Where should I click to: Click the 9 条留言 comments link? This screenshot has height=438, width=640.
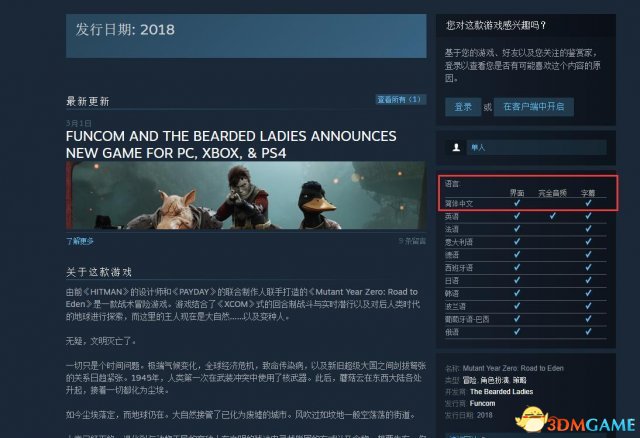[x=412, y=241]
